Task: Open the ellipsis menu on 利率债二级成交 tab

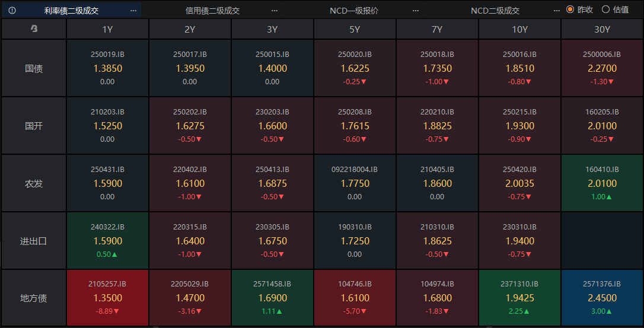Action: point(133,11)
